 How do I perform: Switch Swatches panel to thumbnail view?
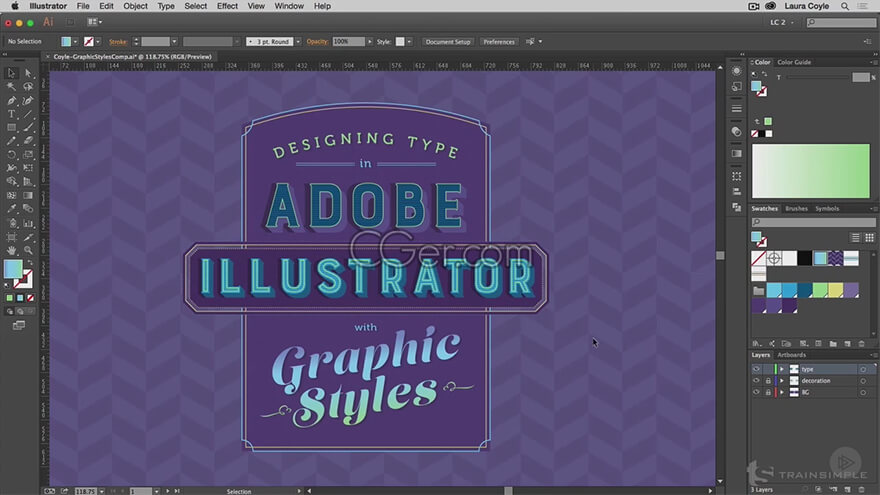(x=869, y=238)
